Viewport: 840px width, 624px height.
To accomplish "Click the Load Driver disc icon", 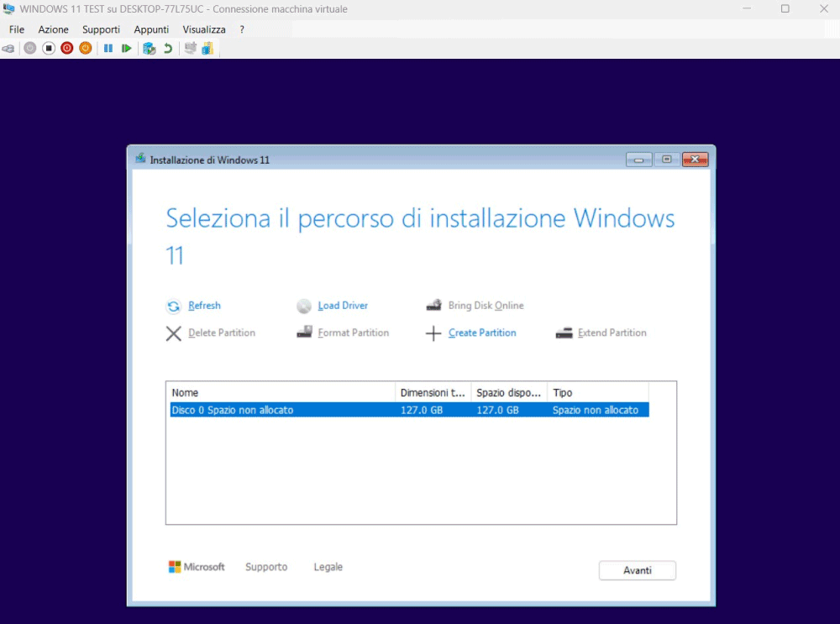I will [304, 307].
